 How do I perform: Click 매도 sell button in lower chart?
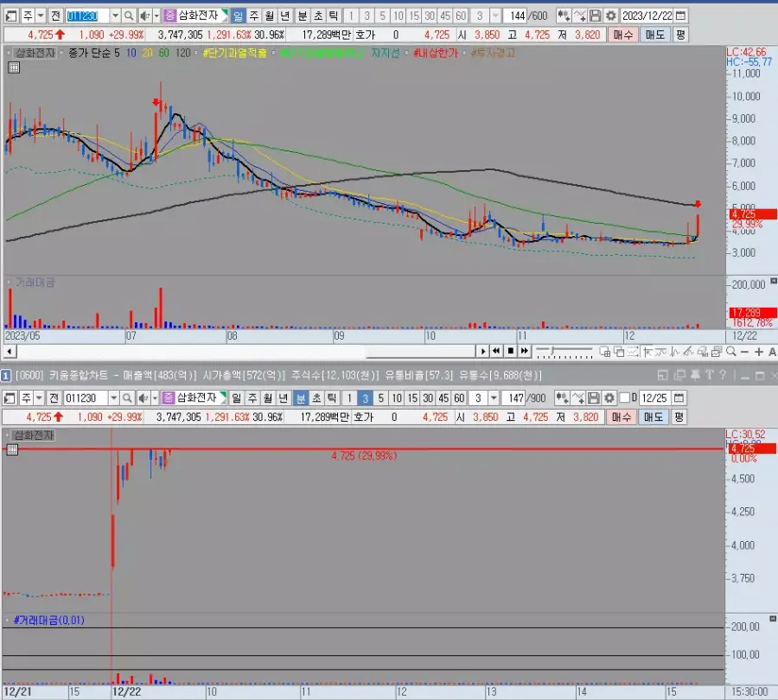(653, 417)
